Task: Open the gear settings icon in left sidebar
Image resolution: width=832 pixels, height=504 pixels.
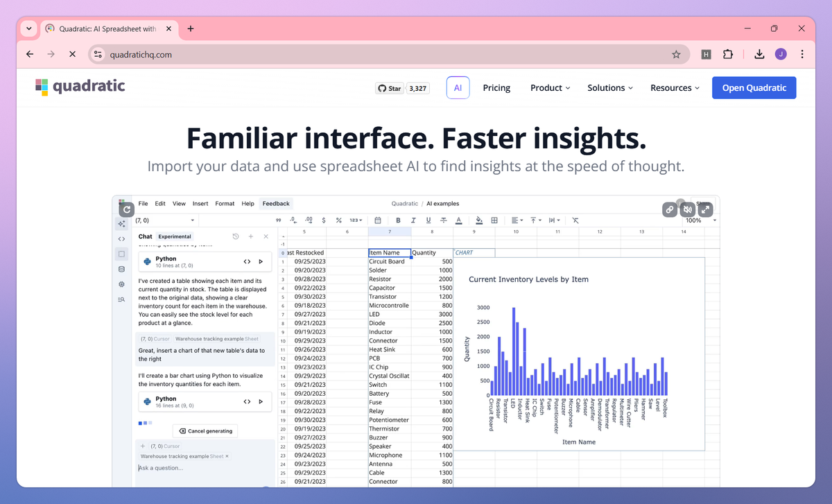Action: [x=121, y=284]
